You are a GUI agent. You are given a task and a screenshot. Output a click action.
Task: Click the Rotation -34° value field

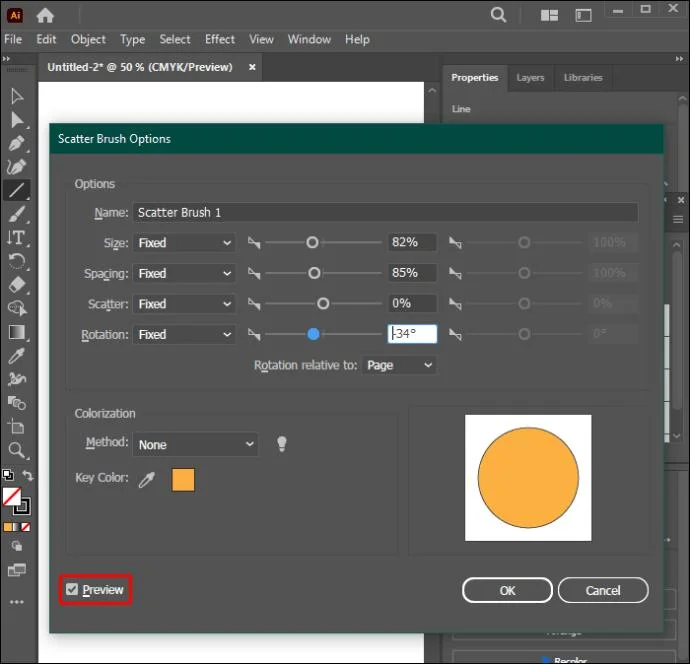412,334
